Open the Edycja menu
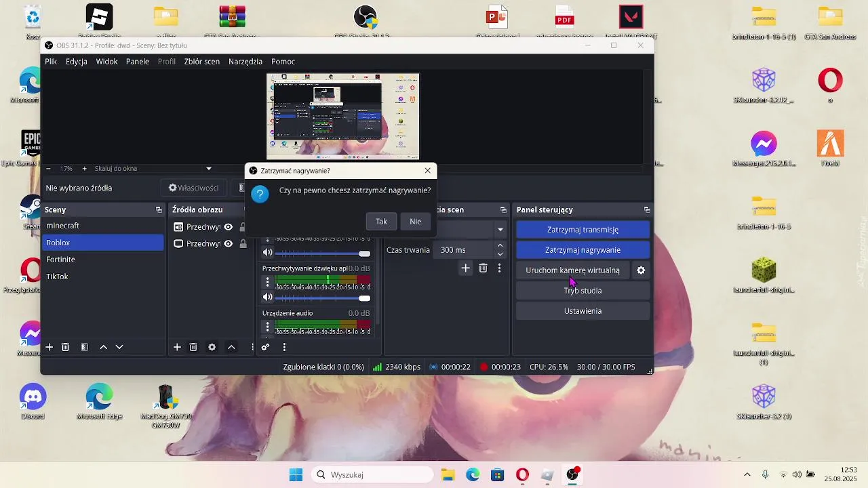868x488 pixels. (x=77, y=62)
